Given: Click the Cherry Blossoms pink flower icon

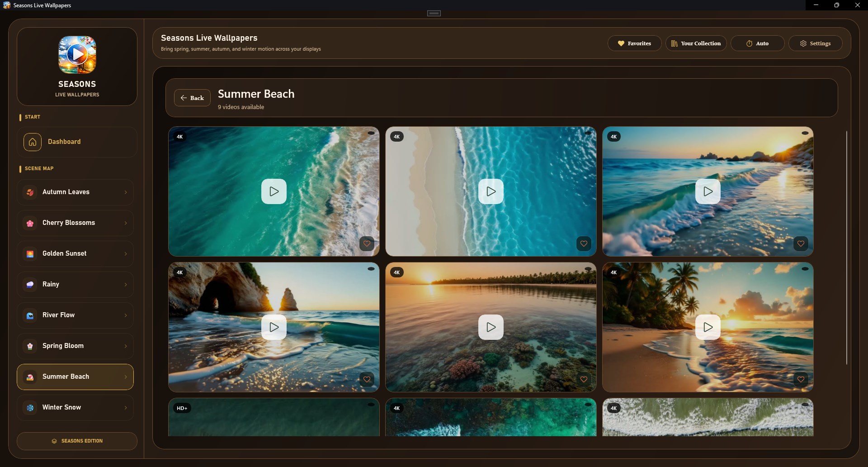Looking at the screenshot, I should 30,223.
